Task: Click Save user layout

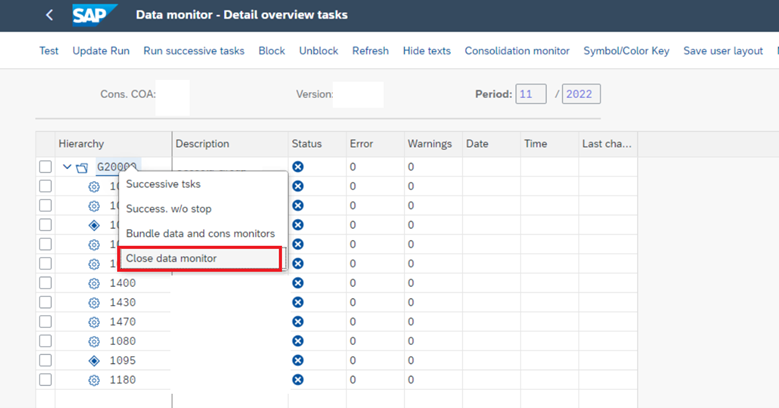Action: (723, 51)
